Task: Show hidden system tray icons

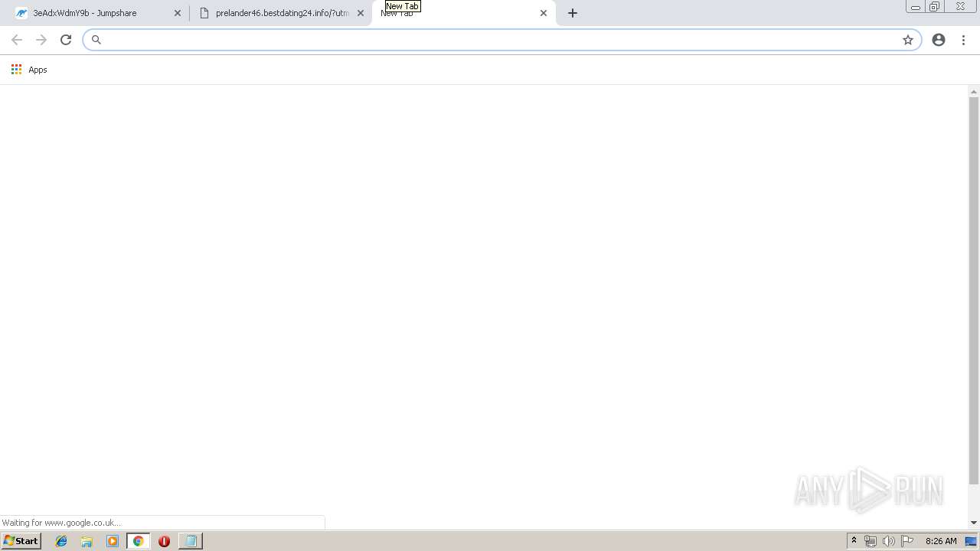Action: [854, 541]
